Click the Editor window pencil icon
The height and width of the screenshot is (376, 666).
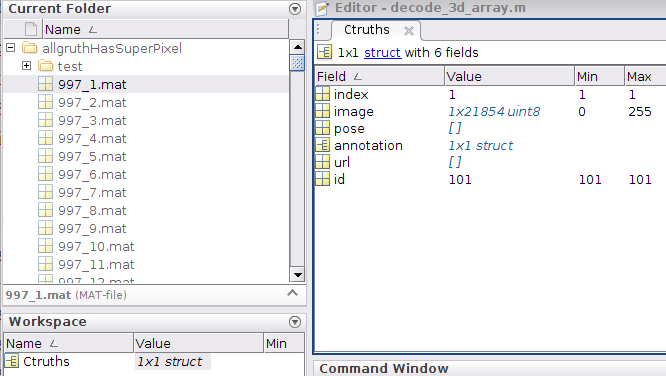(x=322, y=8)
